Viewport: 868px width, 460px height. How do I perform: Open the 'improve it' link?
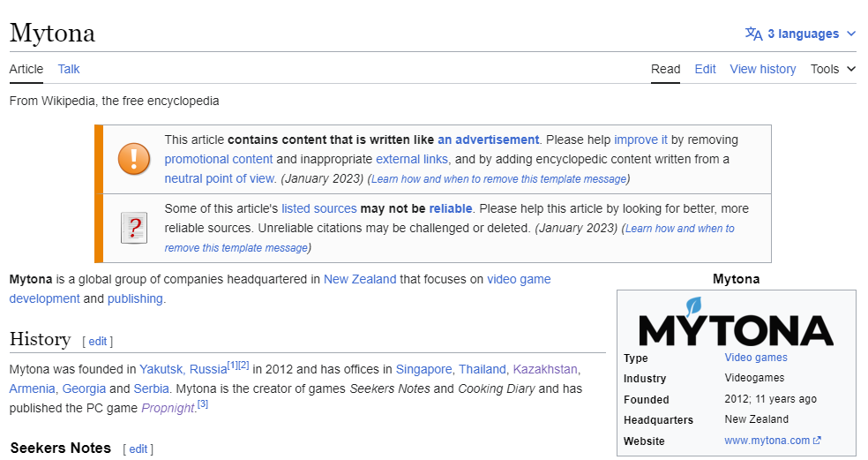click(640, 140)
